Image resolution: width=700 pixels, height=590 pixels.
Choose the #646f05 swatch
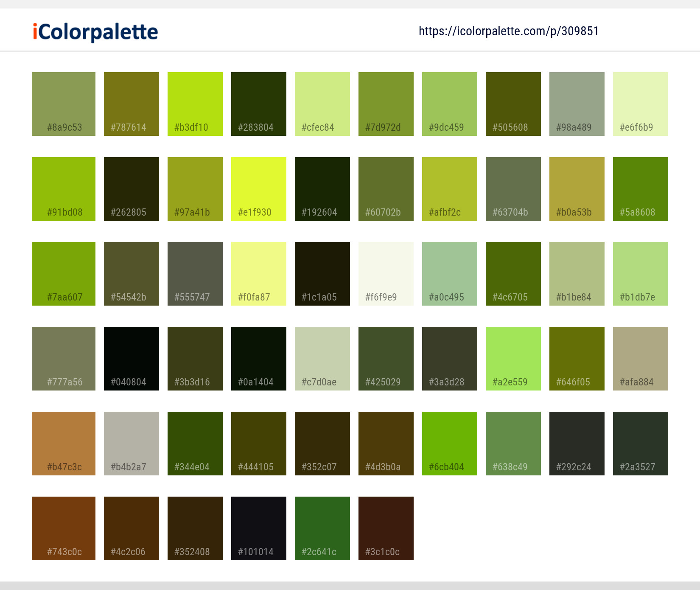tap(577, 359)
